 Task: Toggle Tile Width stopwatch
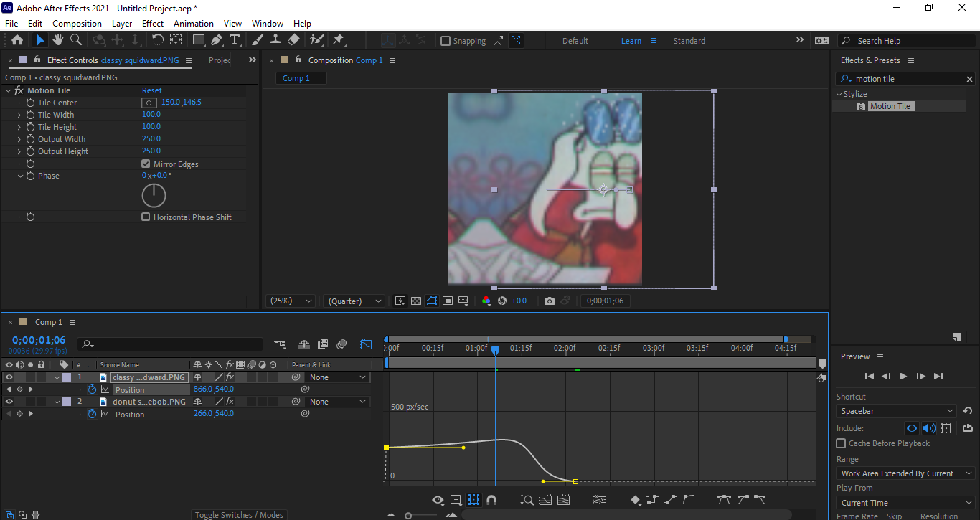click(x=31, y=115)
